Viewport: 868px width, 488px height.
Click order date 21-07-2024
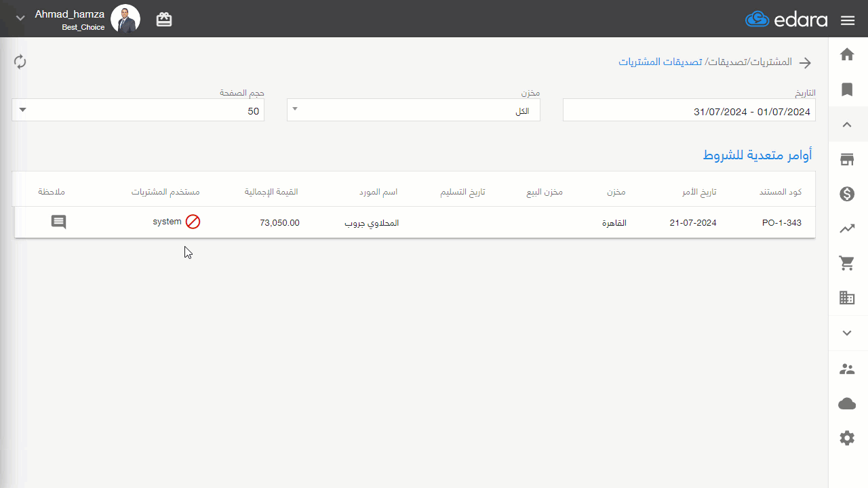(693, 223)
